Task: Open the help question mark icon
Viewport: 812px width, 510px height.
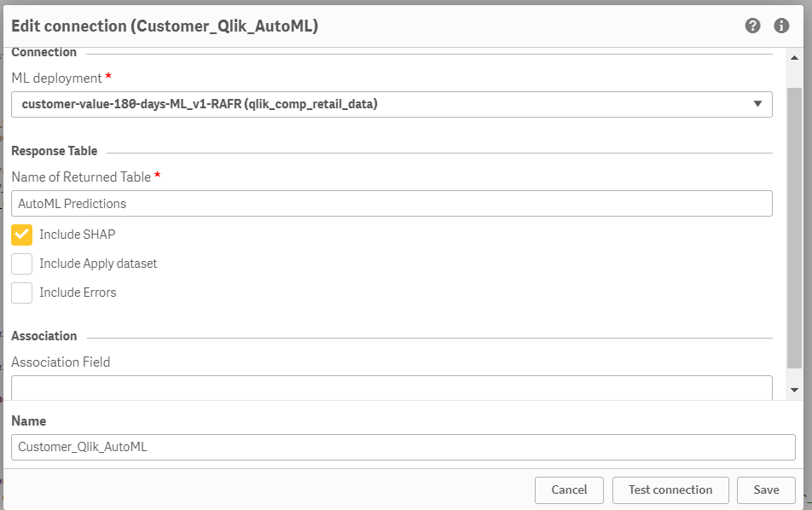Action: (x=752, y=26)
